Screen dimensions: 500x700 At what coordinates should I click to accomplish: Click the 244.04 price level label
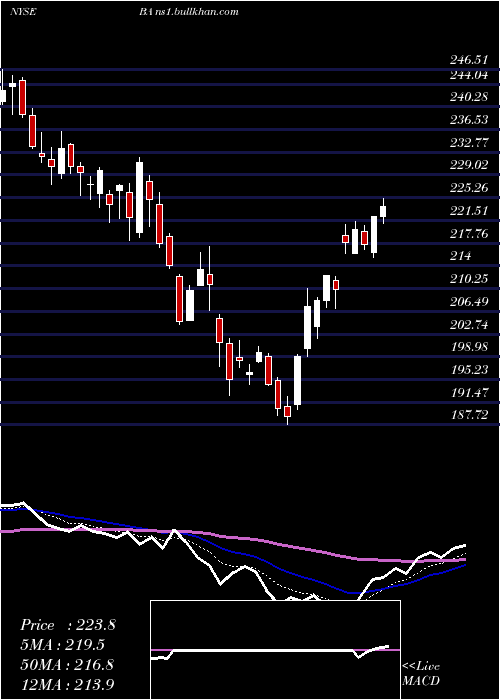[468, 75]
